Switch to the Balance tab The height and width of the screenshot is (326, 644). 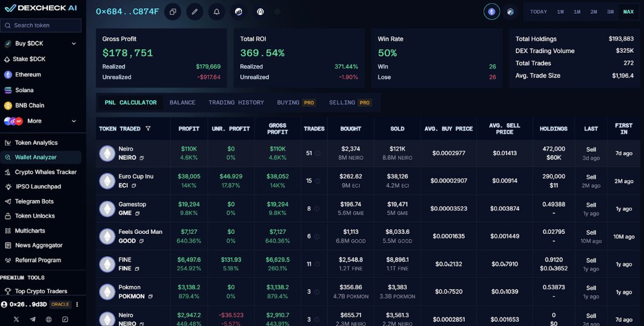coord(182,102)
